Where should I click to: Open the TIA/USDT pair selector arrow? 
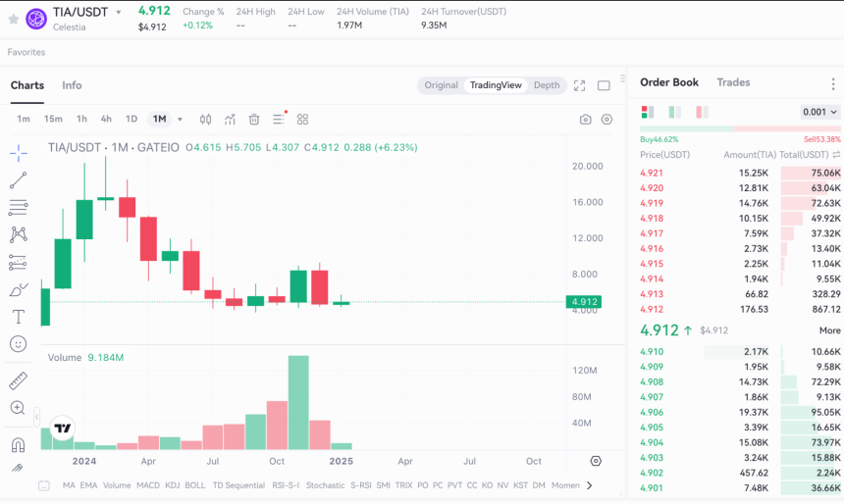(119, 12)
